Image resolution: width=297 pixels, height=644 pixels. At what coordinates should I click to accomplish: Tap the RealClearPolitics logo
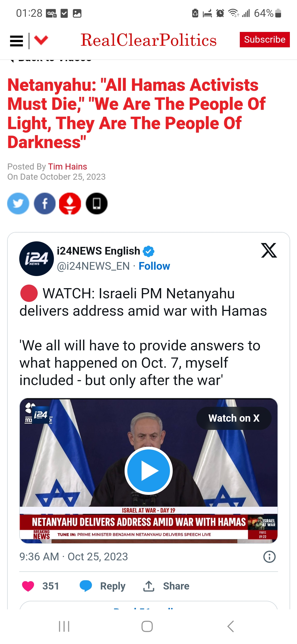(x=148, y=40)
